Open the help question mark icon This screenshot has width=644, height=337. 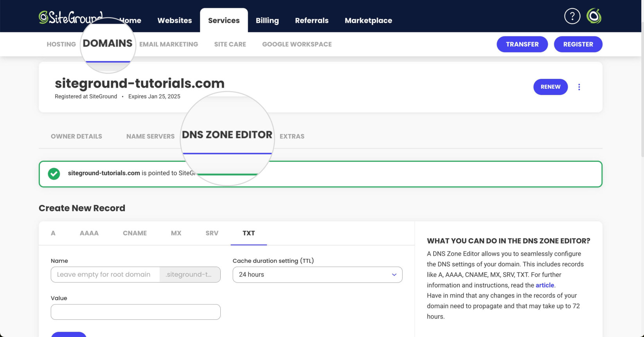[572, 16]
